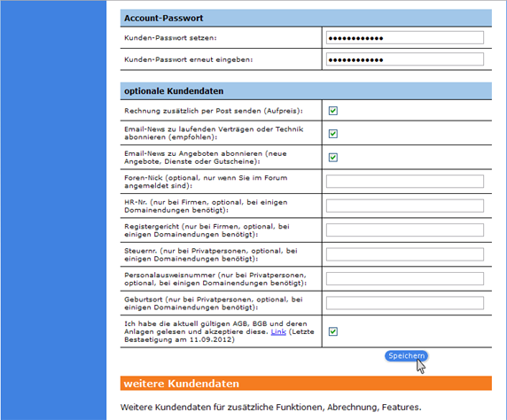This screenshot has height=420, width=507.
Task: Click the Kunden-Passwort erneut eingeben field
Action: click(405, 59)
